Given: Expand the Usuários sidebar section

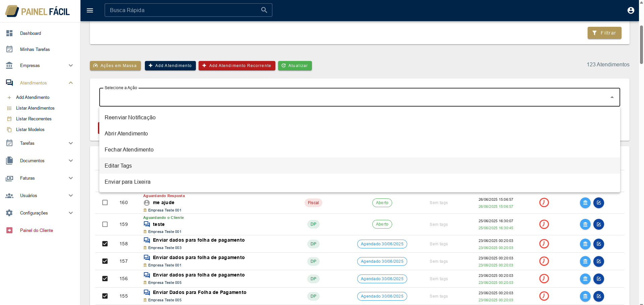Looking at the screenshot, I should point(71,195).
